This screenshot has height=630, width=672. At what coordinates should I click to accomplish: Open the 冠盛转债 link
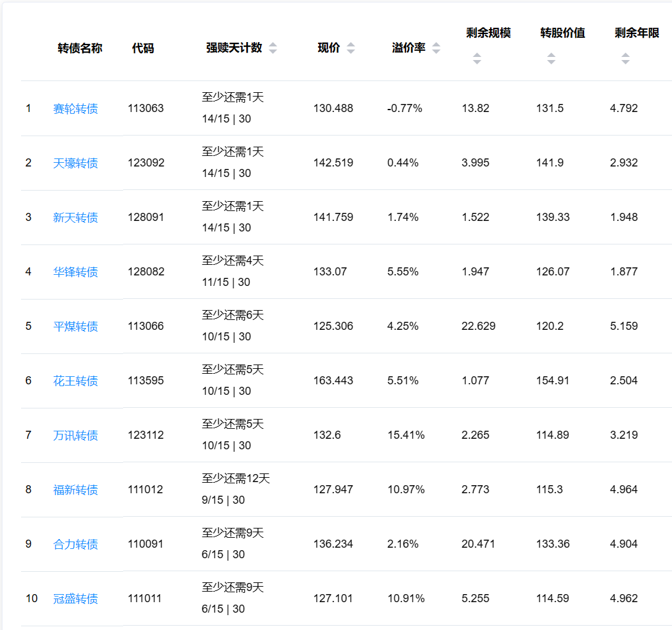[x=75, y=599]
